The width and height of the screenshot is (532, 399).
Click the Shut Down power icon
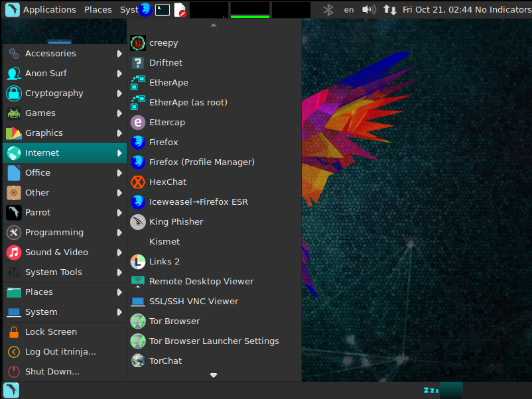coord(13,372)
